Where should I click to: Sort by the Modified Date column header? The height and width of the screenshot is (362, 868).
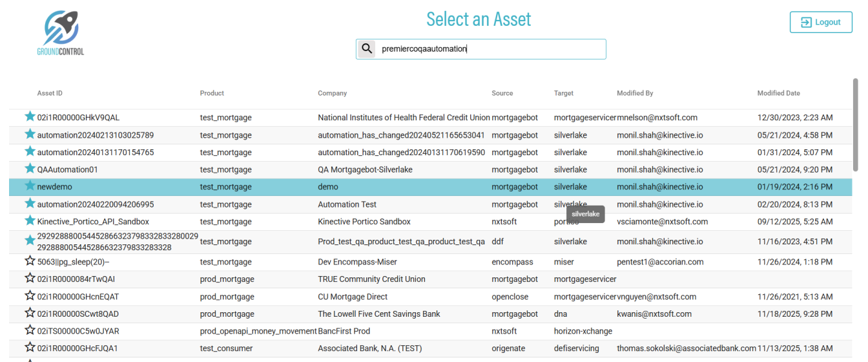tap(778, 93)
